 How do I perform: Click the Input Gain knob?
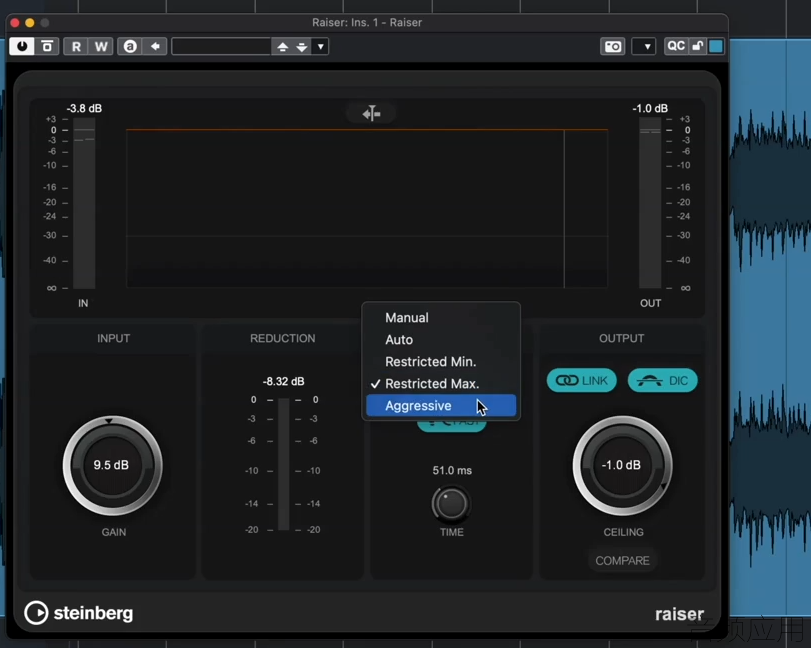(x=112, y=465)
